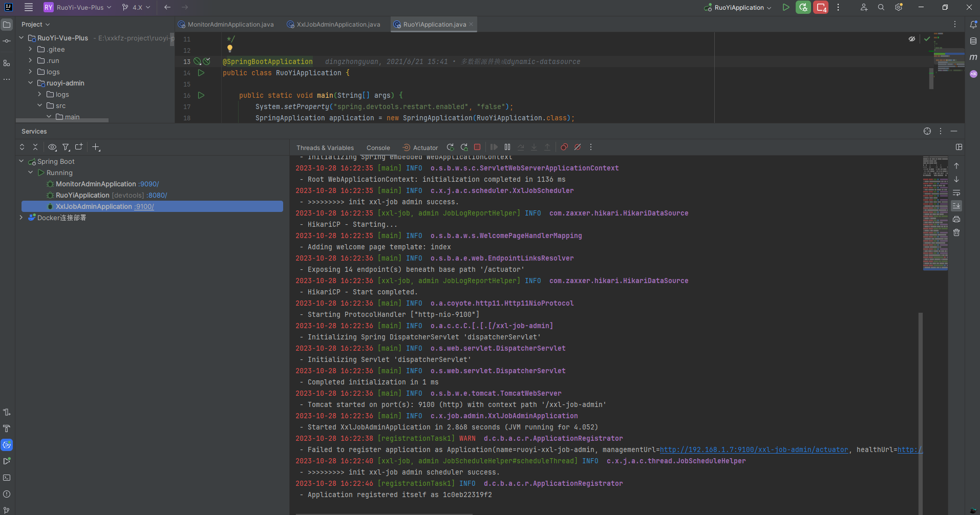Screen dimensions: 980x515
Task: Open the run configuration dropdown RuoYiApplication
Action: point(738,7)
